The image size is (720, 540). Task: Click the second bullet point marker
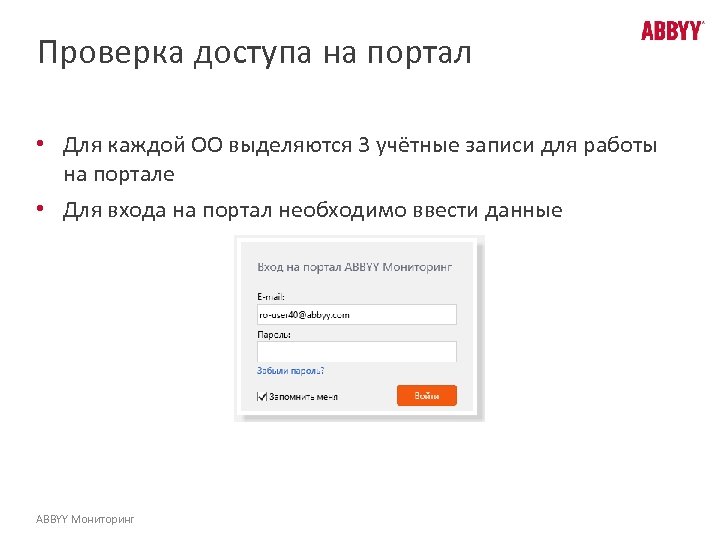pos(39,209)
